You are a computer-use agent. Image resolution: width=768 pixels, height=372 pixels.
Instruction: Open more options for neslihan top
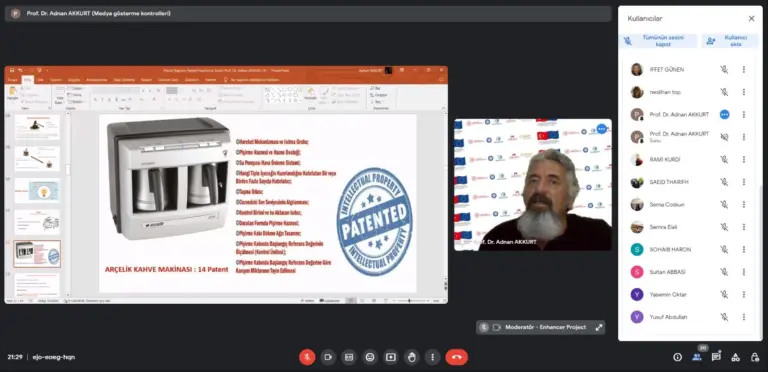pyautogui.click(x=744, y=92)
